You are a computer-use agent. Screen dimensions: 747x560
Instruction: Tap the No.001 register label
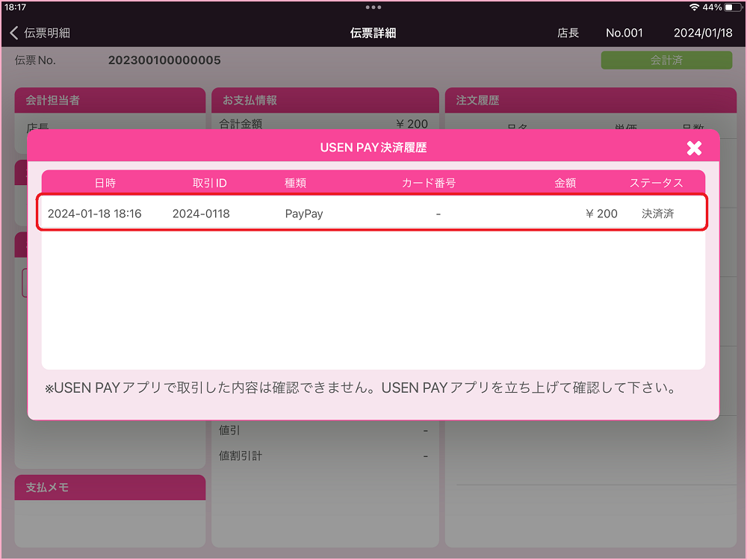624,33
